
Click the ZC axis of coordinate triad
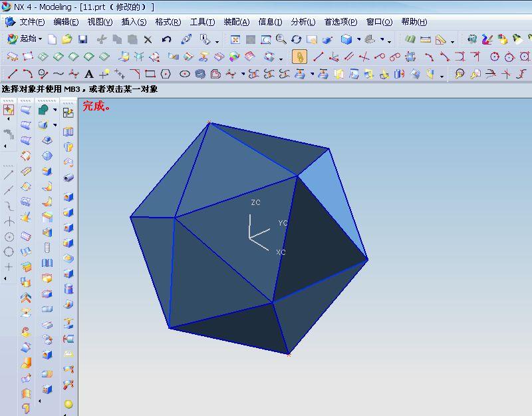[x=250, y=226]
